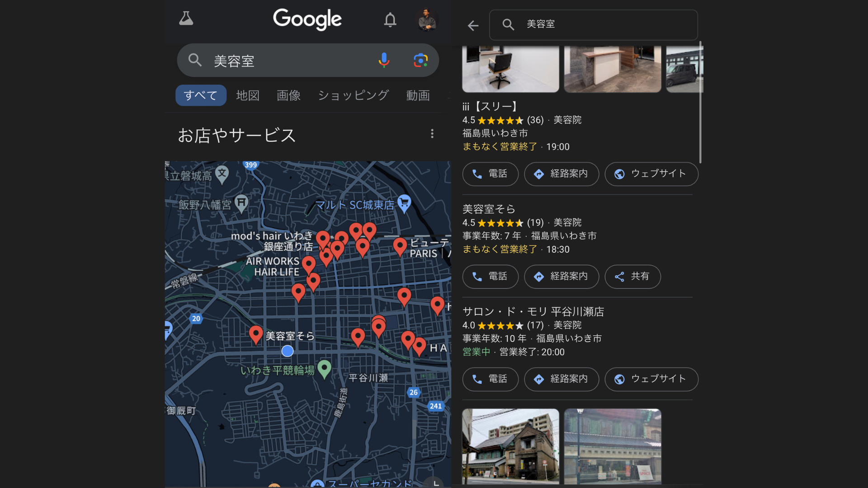The image size is (868, 488).
Task: Open three-dot menu beside お店やサービス
Action: click(x=432, y=133)
